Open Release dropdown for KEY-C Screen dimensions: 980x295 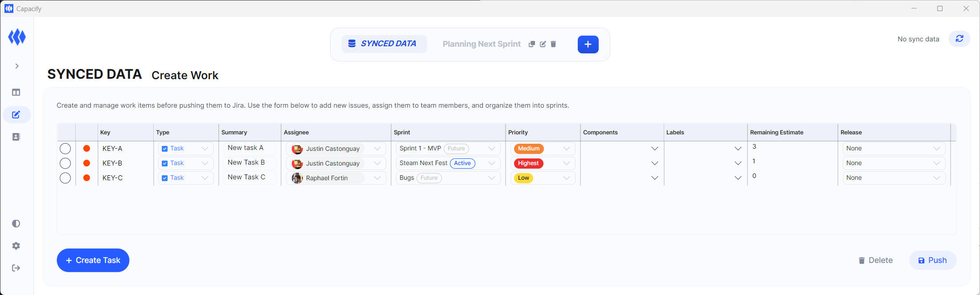click(x=894, y=178)
